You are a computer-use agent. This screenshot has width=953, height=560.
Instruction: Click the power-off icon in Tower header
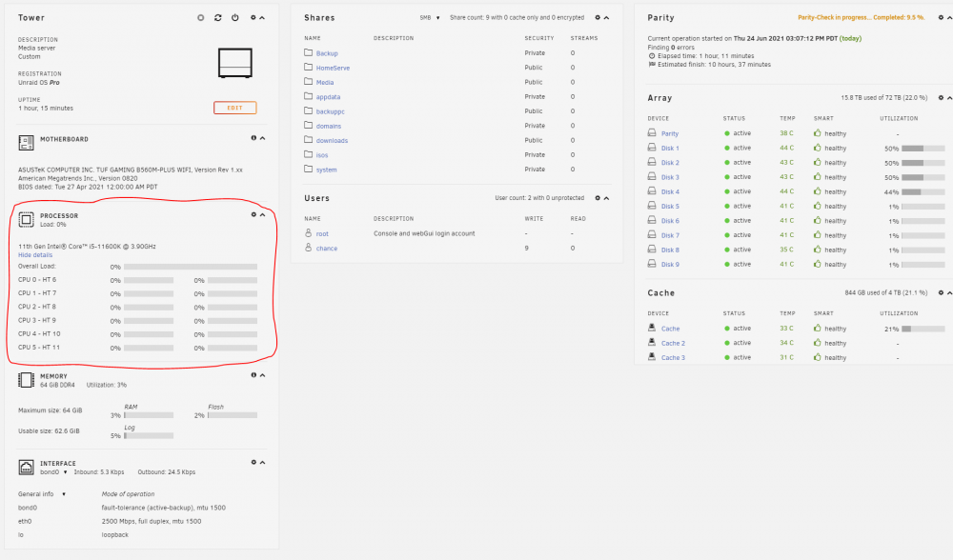234,17
